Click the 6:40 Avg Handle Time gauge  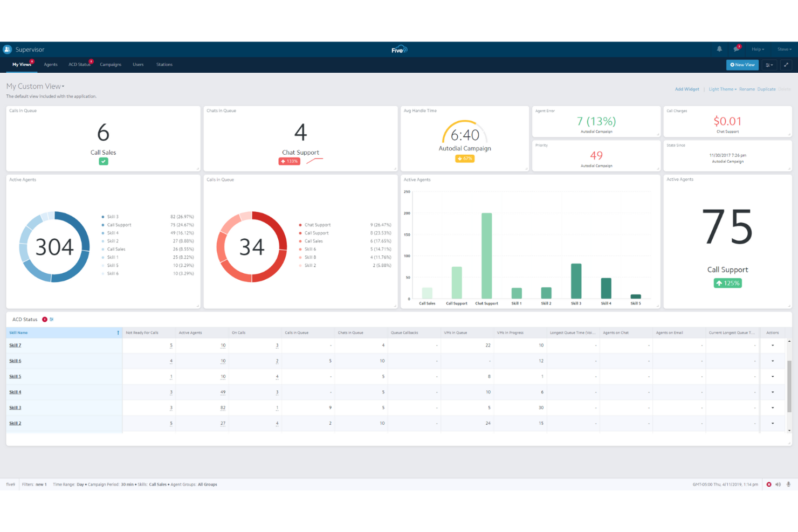(464, 134)
